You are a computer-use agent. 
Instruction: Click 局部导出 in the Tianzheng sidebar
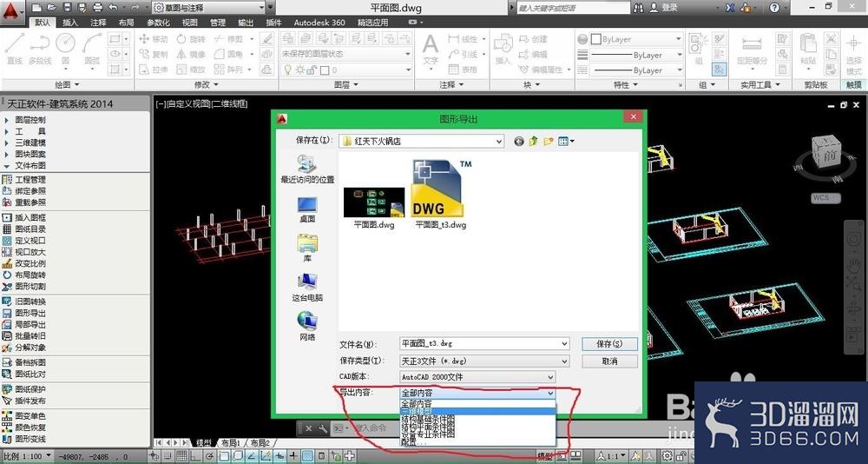coord(24,325)
